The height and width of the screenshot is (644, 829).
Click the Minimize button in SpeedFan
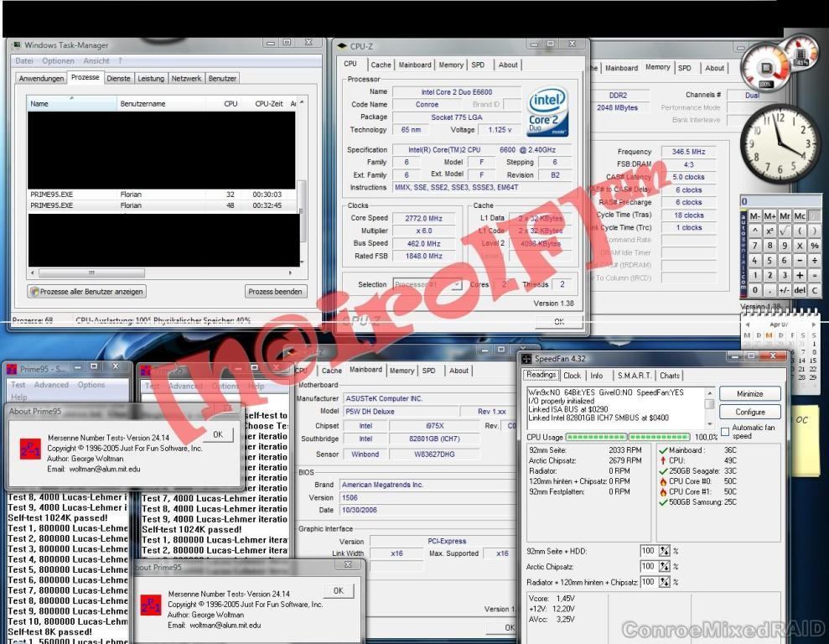coord(749,394)
